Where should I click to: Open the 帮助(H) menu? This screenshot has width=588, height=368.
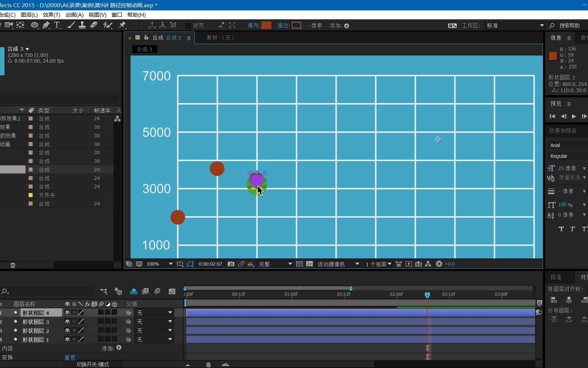coord(137,15)
